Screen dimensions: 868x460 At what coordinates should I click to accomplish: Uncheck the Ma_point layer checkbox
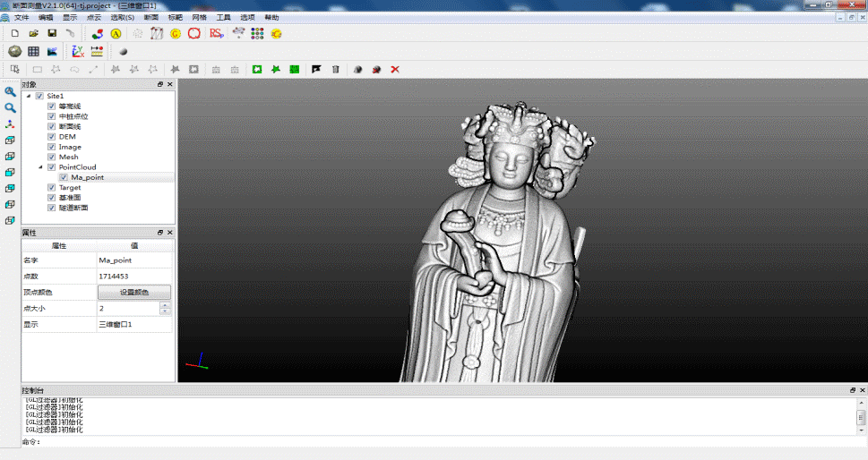pos(64,177)
